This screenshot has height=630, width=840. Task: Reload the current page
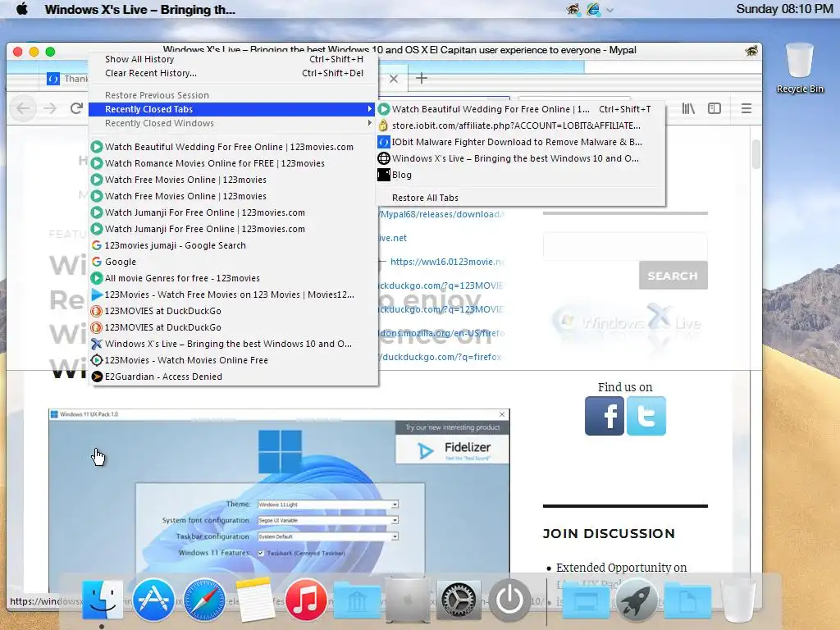(76, 109)
